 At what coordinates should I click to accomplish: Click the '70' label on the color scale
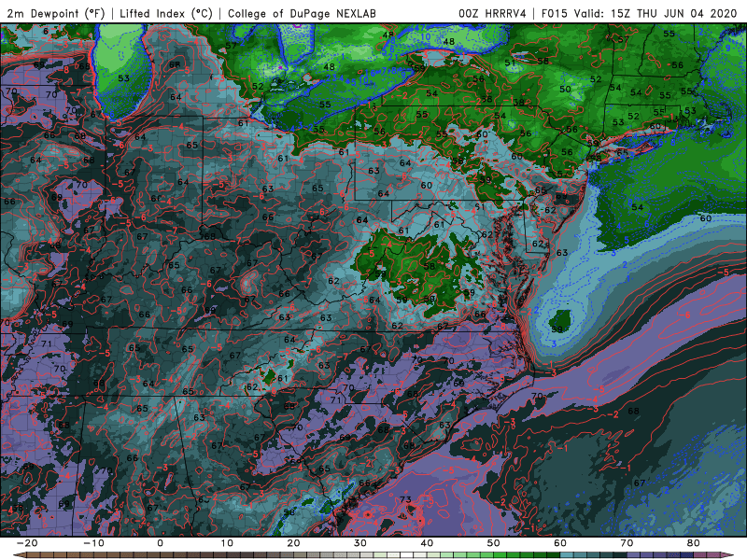click(627, 543)
